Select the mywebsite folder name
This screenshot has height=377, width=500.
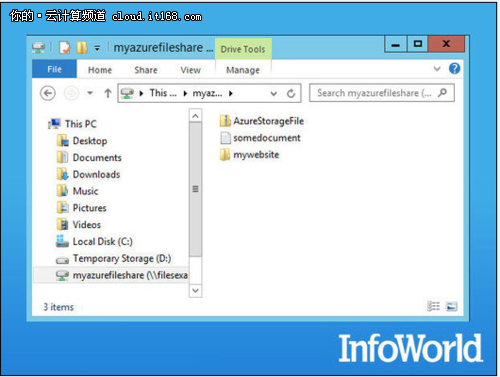(256, 155)
